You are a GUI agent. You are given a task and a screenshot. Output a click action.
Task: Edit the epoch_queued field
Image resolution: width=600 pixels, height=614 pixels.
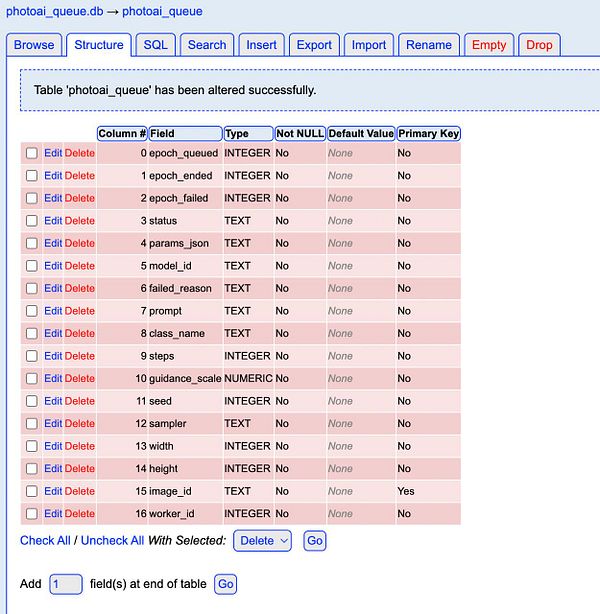pos(53,153)
